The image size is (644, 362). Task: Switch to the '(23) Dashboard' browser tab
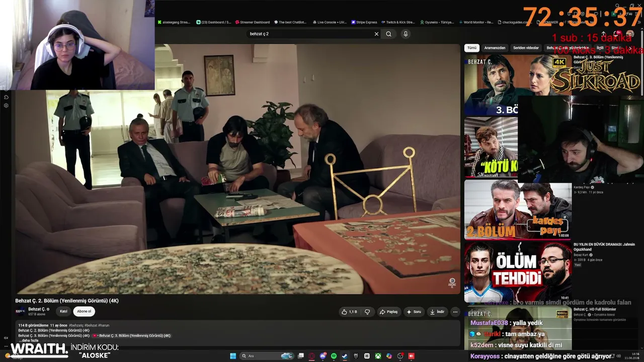tap(213, 22)
